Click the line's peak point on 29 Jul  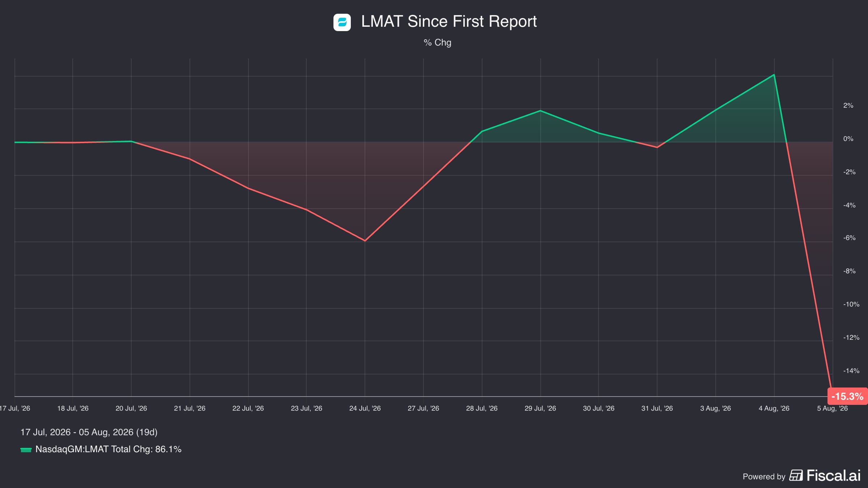(540, 111)
